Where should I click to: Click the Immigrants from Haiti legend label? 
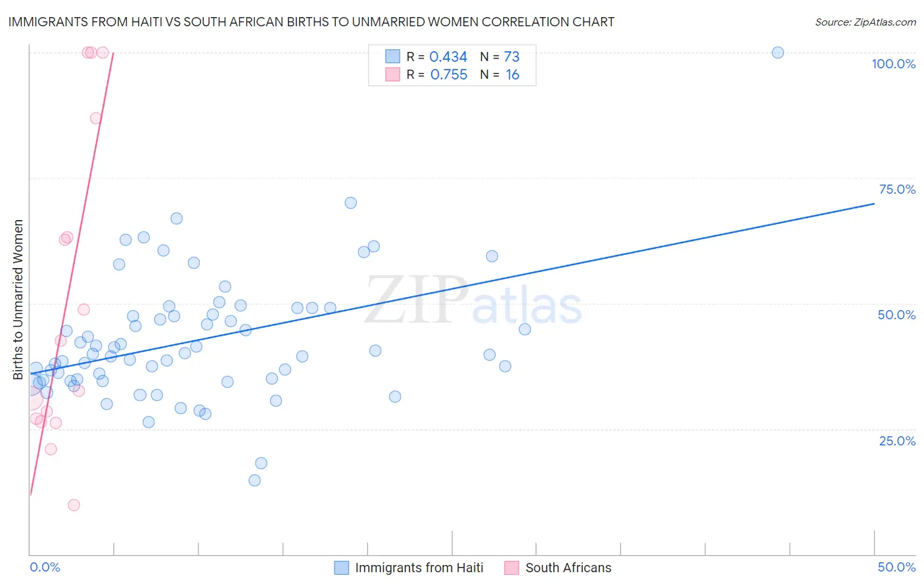[419, 568]
